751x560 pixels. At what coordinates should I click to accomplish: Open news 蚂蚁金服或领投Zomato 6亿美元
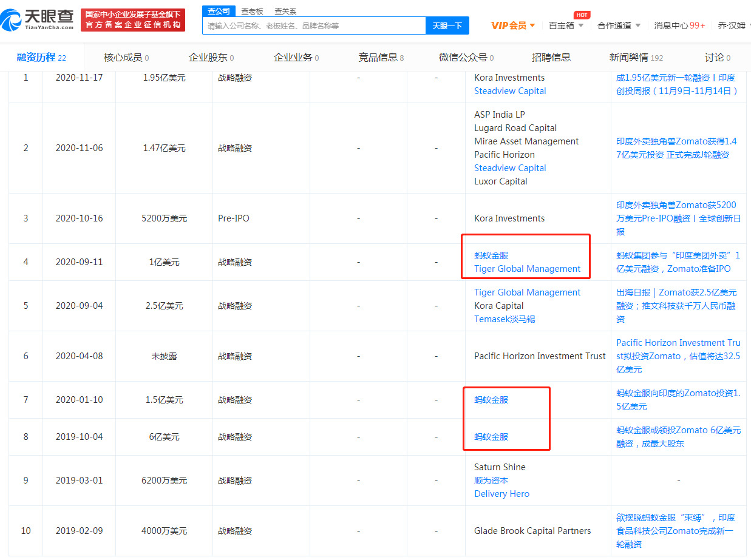pos(678,437)
